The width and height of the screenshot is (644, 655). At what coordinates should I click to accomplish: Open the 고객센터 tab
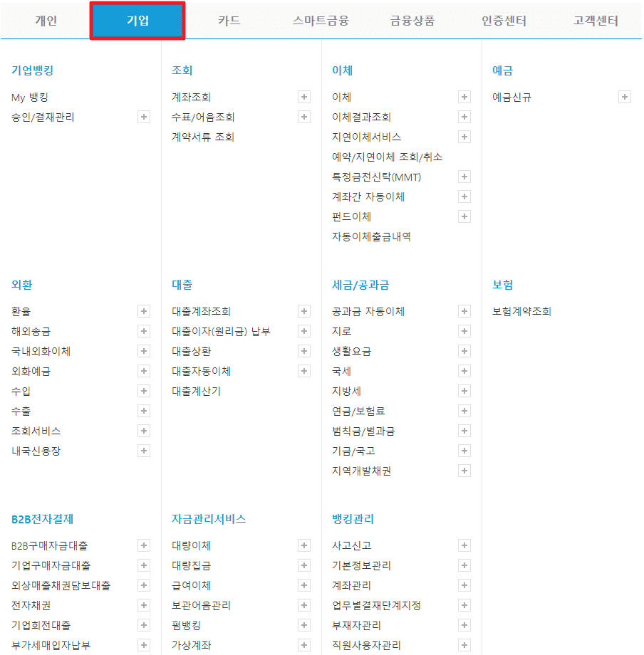596,21
